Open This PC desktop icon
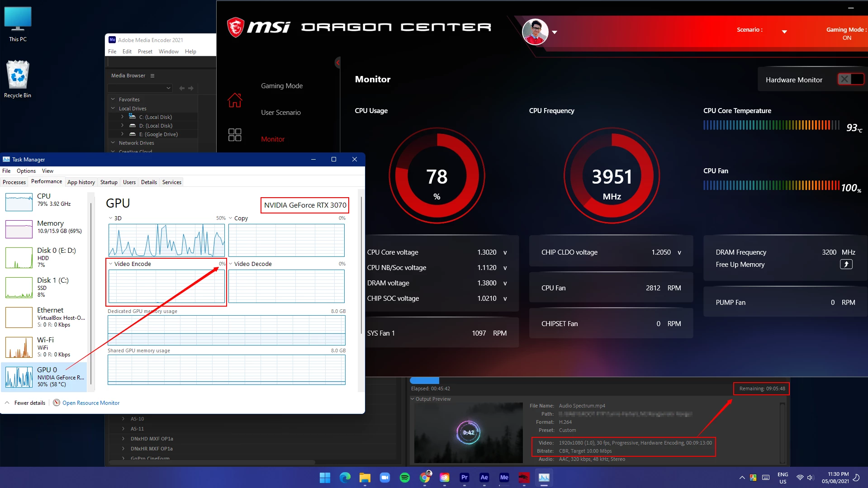The width and height of the screenshot is (868, 488). pos(18,24)
